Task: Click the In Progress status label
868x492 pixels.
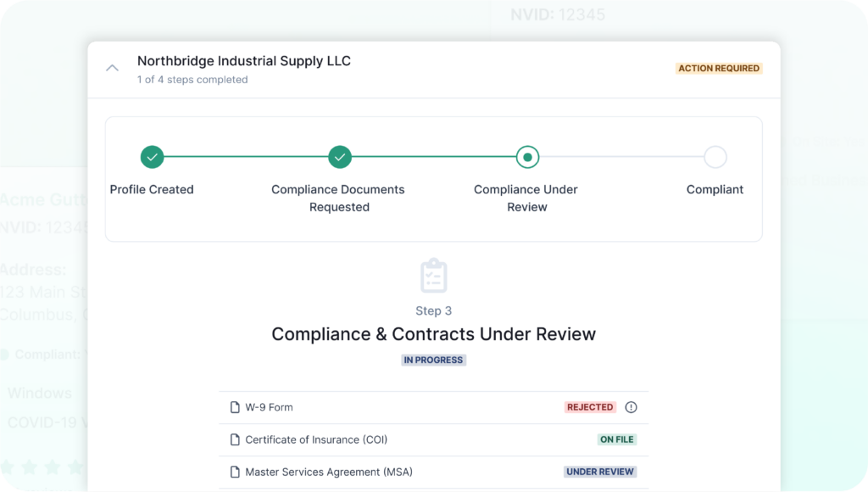Action: point(433,360)
